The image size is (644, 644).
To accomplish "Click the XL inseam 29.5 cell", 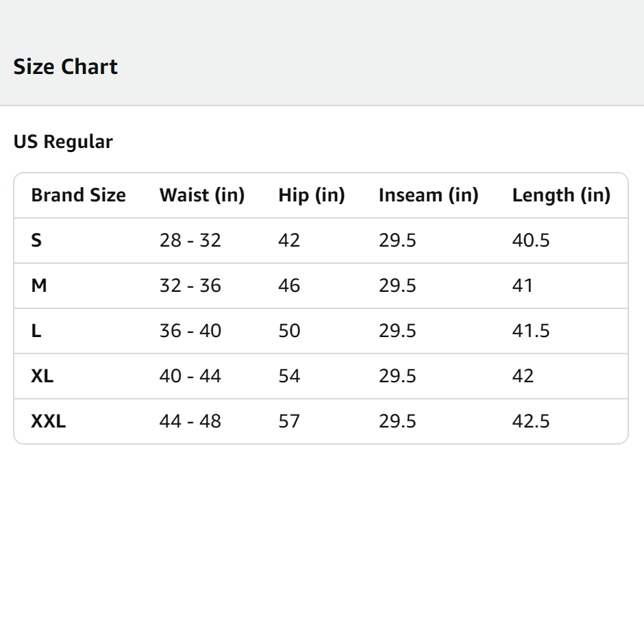I will click(x=397, y=376).
